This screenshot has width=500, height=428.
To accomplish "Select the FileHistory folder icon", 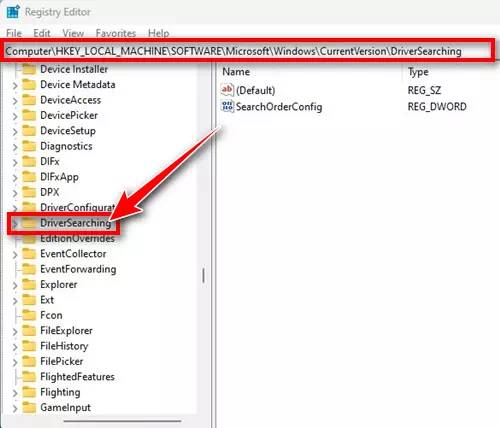I will (29, 346).
